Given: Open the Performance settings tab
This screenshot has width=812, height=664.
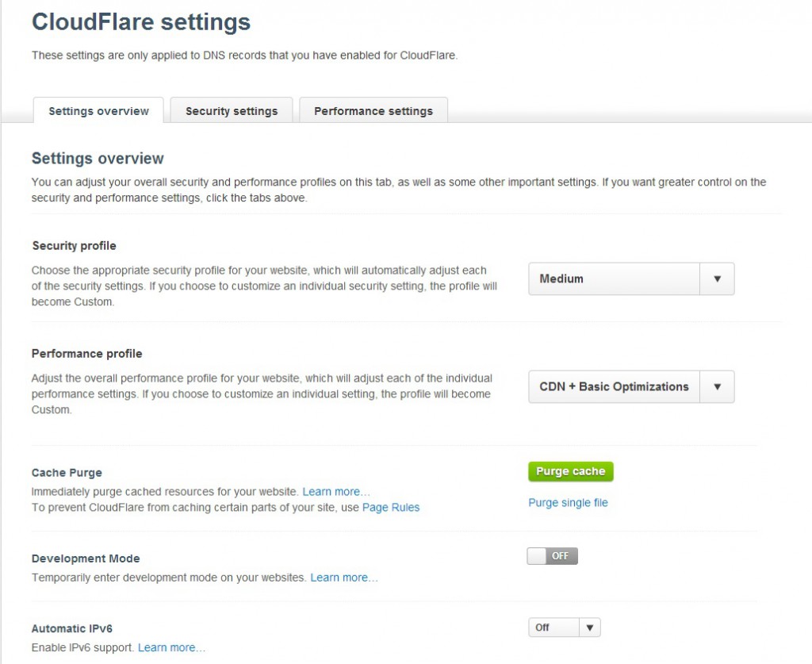Looking at the screenshot, I should click(x=373, y=110).
